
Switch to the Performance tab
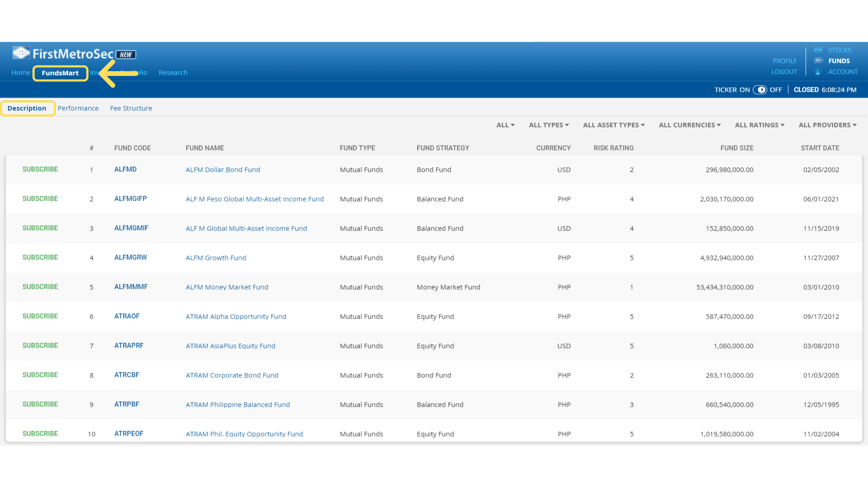point(78,108)
